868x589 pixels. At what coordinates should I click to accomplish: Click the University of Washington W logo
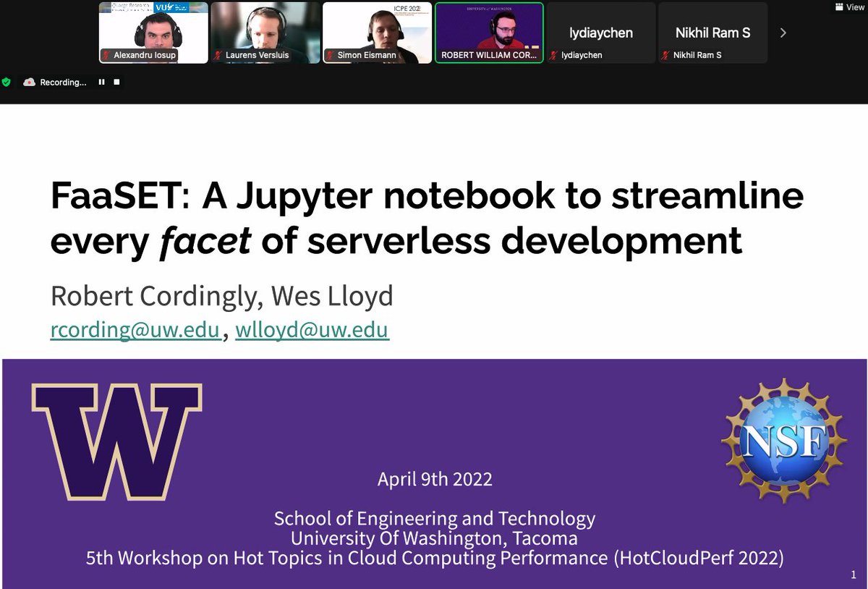tap(116, 441)
